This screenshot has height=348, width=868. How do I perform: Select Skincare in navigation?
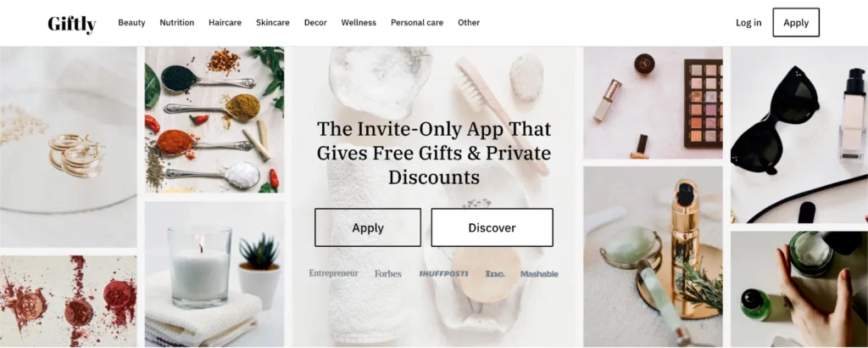272,23
